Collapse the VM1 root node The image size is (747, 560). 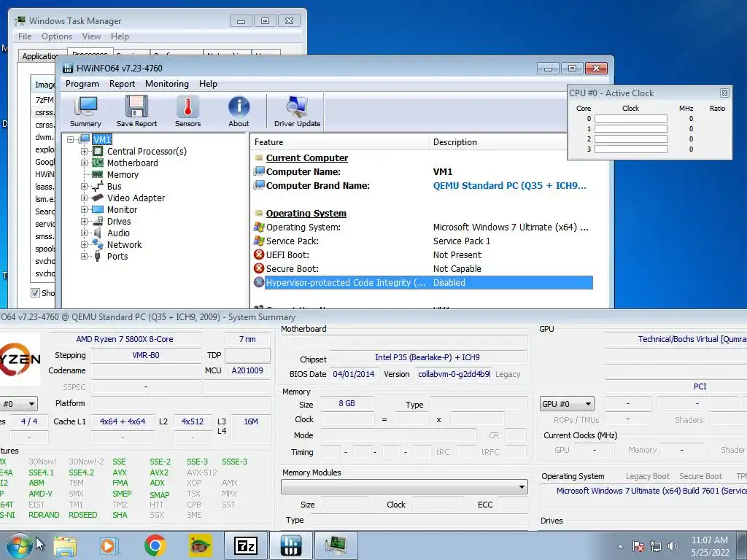(71, 139)
